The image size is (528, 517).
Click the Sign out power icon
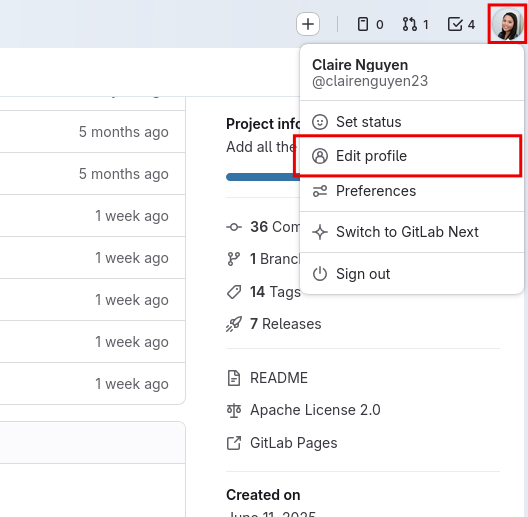[x=320, y=274]
